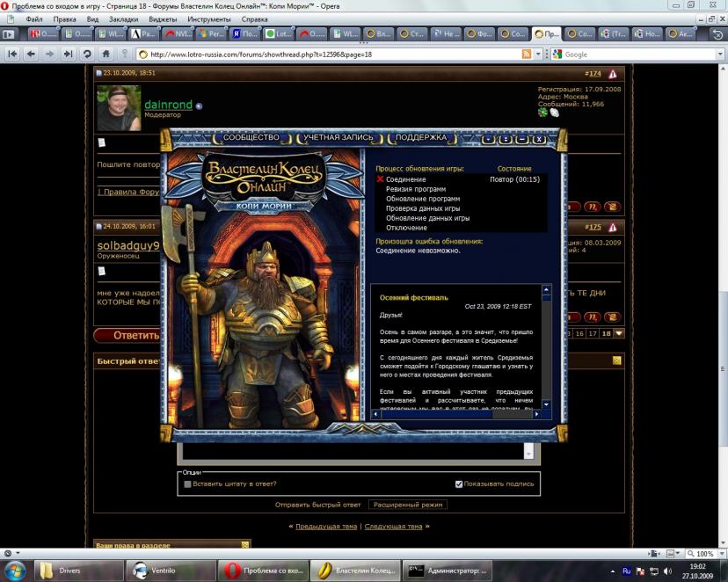This screenshot has width=728, height=582.
Task: Click the Windows Start orb
Action: (x=16, y=569)
